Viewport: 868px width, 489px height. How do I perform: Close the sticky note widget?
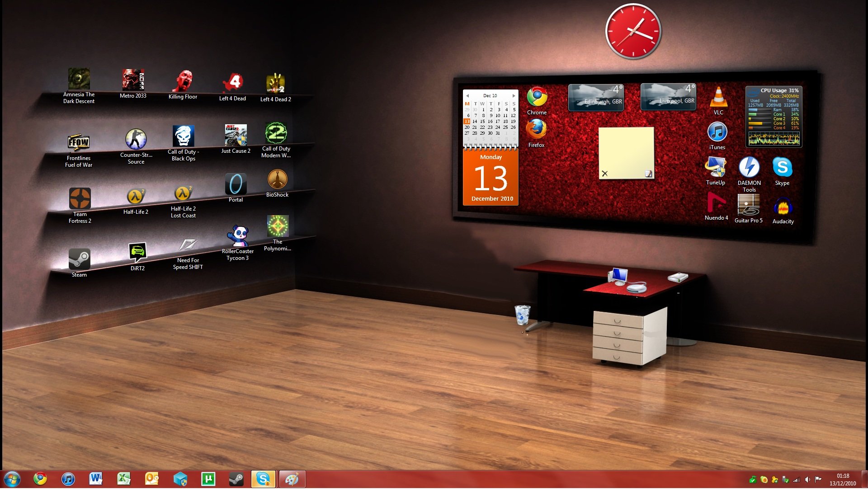[x=604, y=174]
